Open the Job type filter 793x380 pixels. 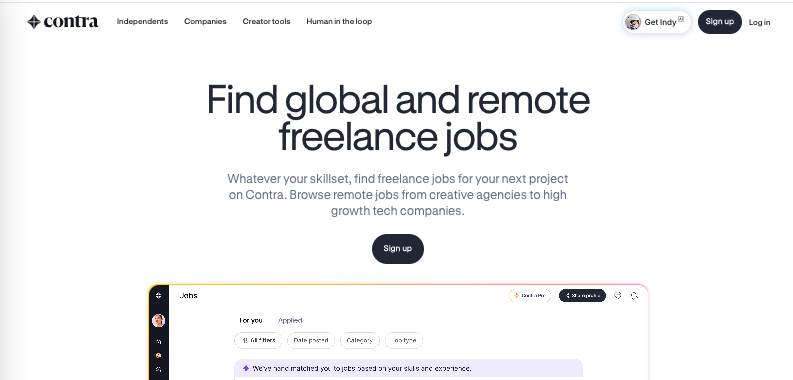(404, 341)
